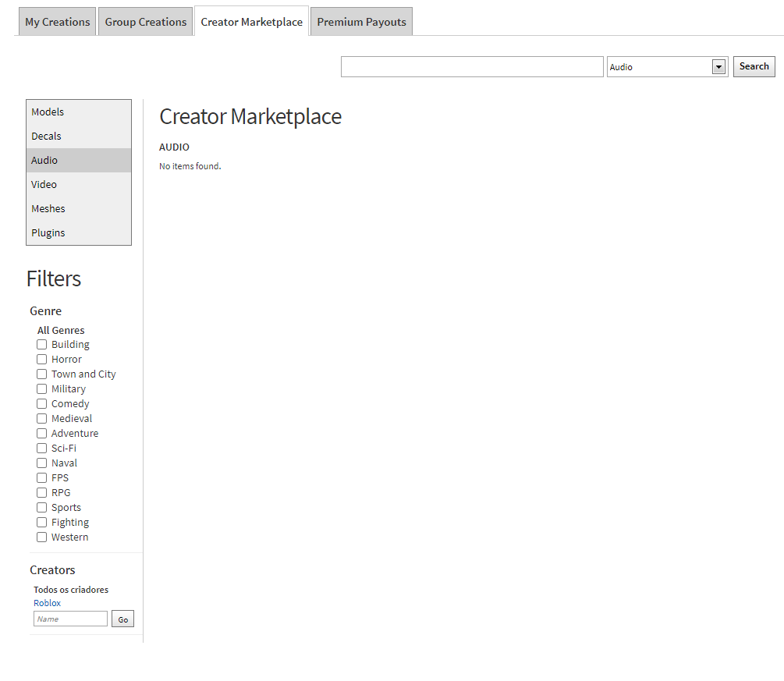The width and height of the screenshot is (784, 681).
Task: Select Meshes in the category list
Action: click(x=79, y=208)
